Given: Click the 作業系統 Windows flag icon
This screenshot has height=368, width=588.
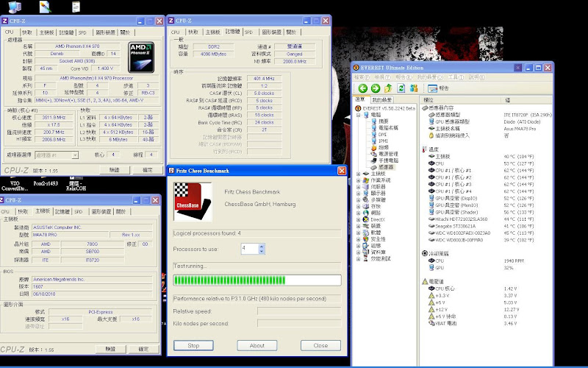Looking at the screenshot, I should tap(365, 180).
